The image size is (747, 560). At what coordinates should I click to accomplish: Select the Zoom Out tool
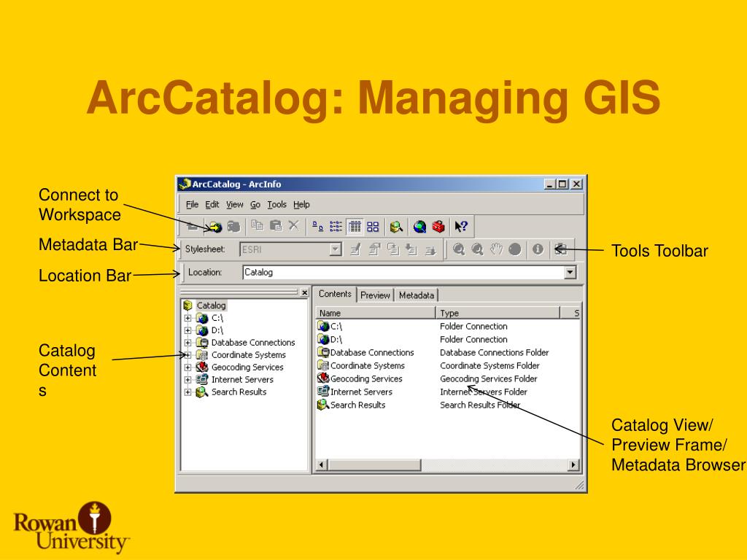point(477,249)
